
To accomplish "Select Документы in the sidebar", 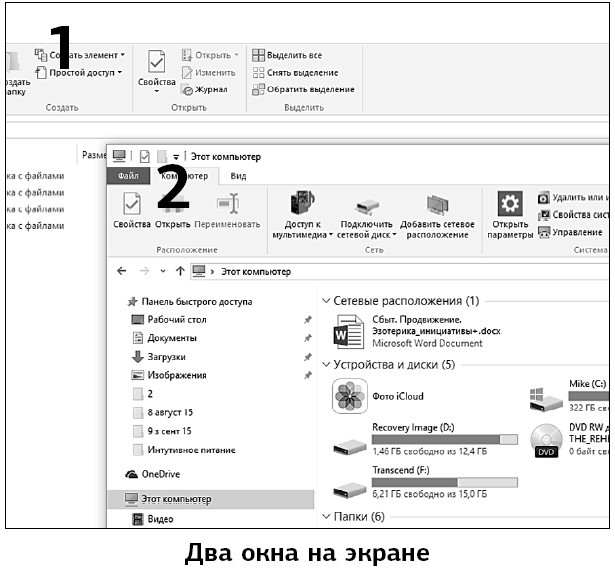I will (164, 338).
